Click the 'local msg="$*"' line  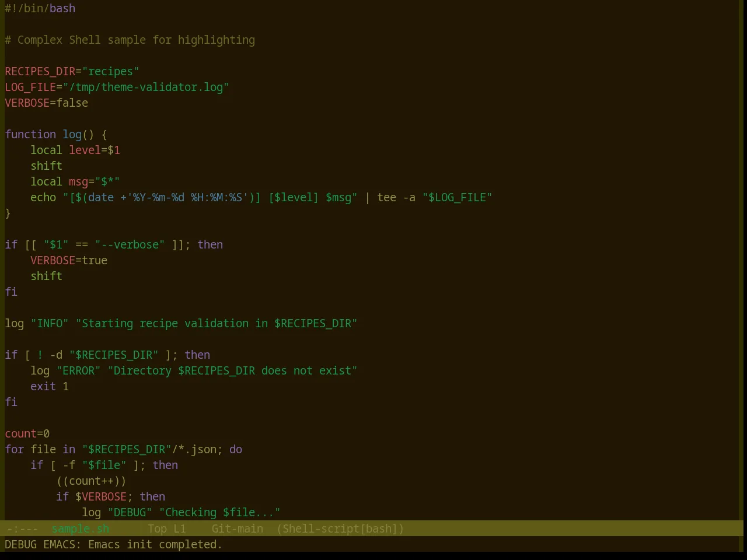tap(75, 181)
